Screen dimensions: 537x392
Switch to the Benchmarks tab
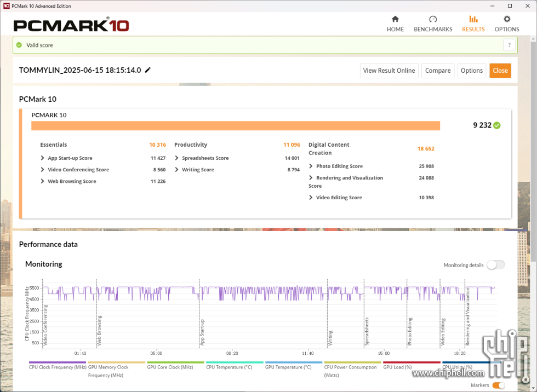(x=433, y=24)
